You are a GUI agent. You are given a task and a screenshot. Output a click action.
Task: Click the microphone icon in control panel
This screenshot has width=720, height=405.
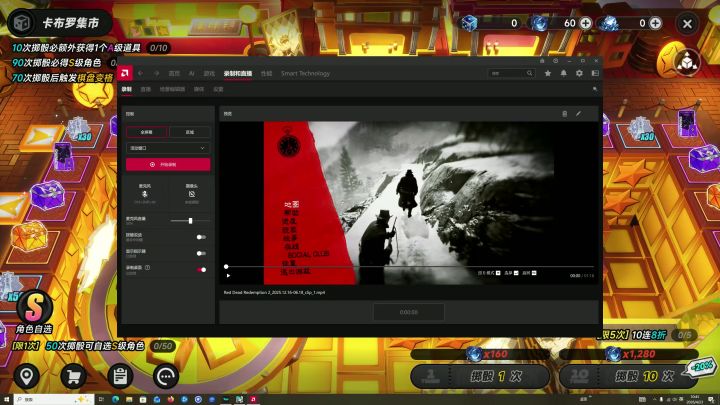click(145, 194)
